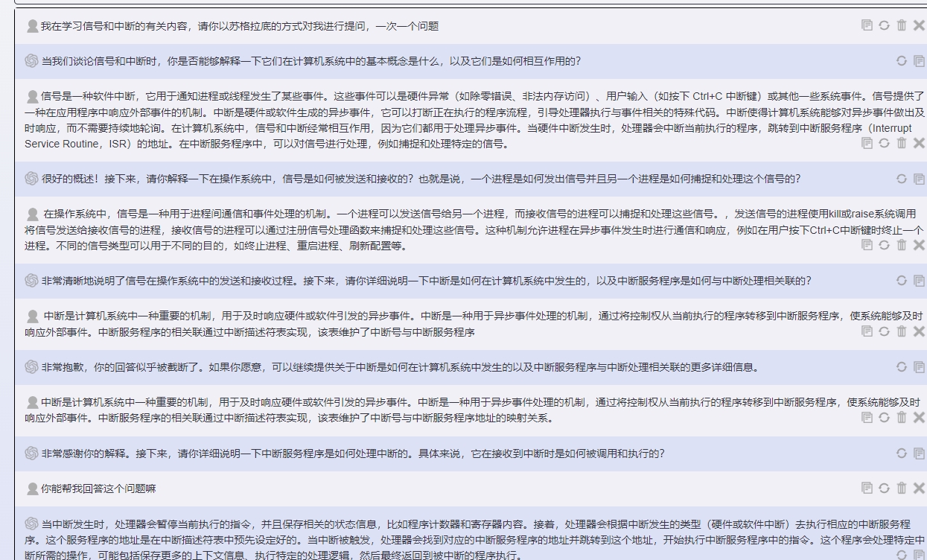Image resolution: width=927 pixels, height=560 pixels.
Task: Click ChatGPT logo beside '当我们谈论信号和中断时'
Action: click(31, 61)
